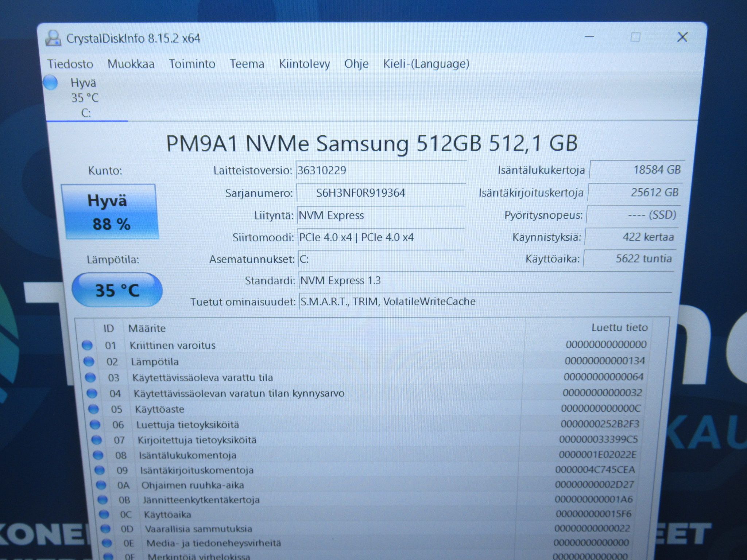Screen dimensions: 747x560
Task: Click the Hyvä 88 % health status button
Action: [x=110, y=212]
